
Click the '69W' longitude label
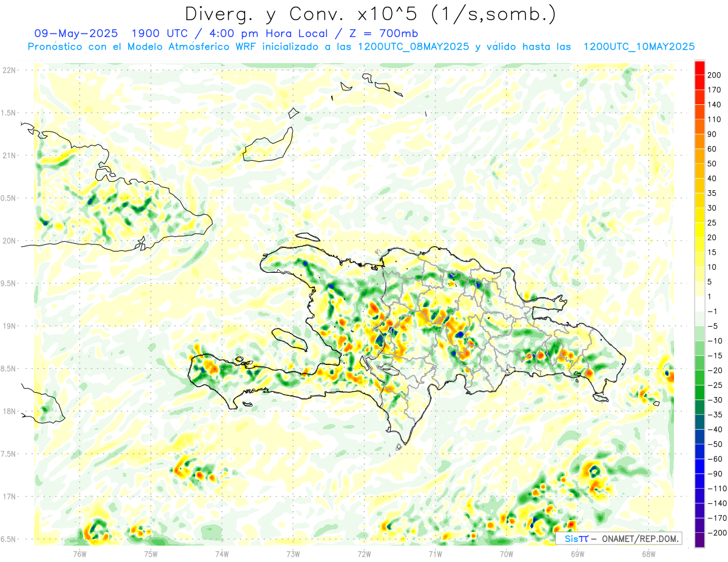[578, 553]
